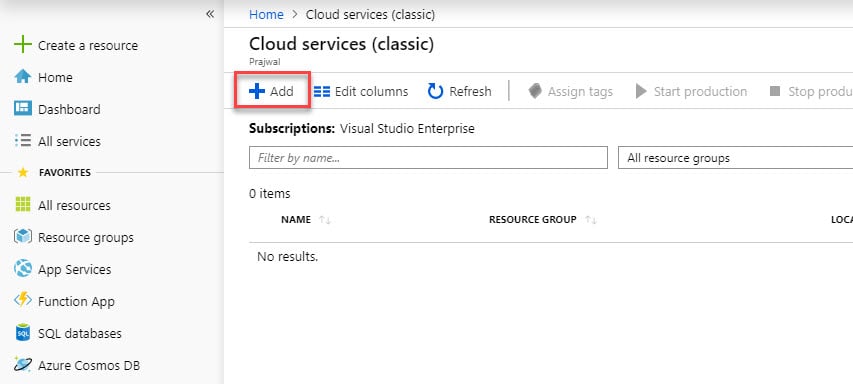Image resolution: width=853 pixels, height=384 pixels.
Task: Click the Start production label
Action: [x=700, y=92]
